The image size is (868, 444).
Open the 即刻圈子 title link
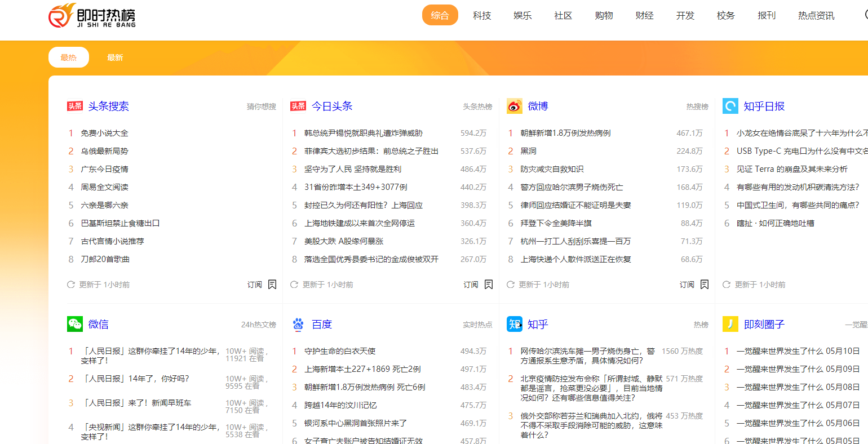click(764, 324)
